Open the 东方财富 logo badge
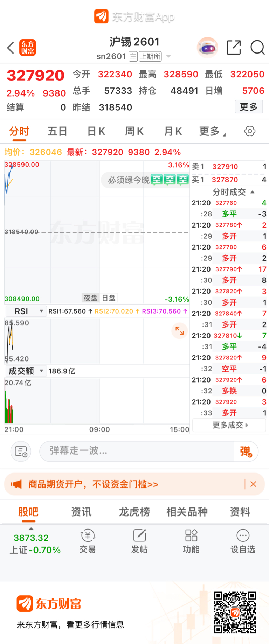 coord(28,48)
